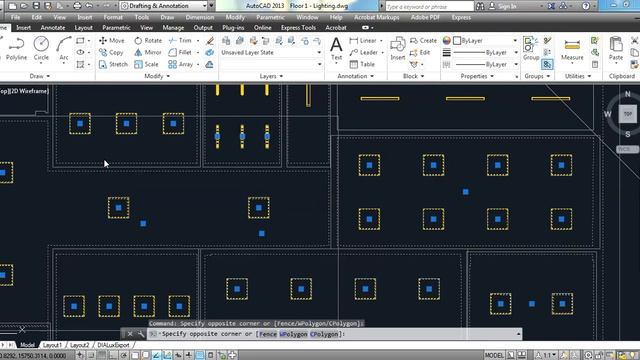This screenshot has height=360, width=640.
Task: Activate the Rotate command
Action: click(148, 40)
